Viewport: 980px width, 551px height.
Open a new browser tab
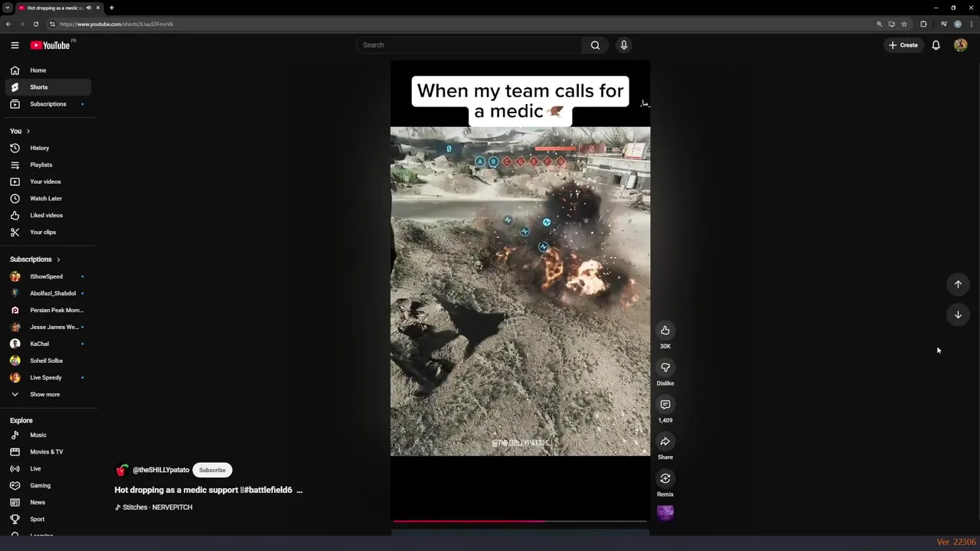click(111, 8)
